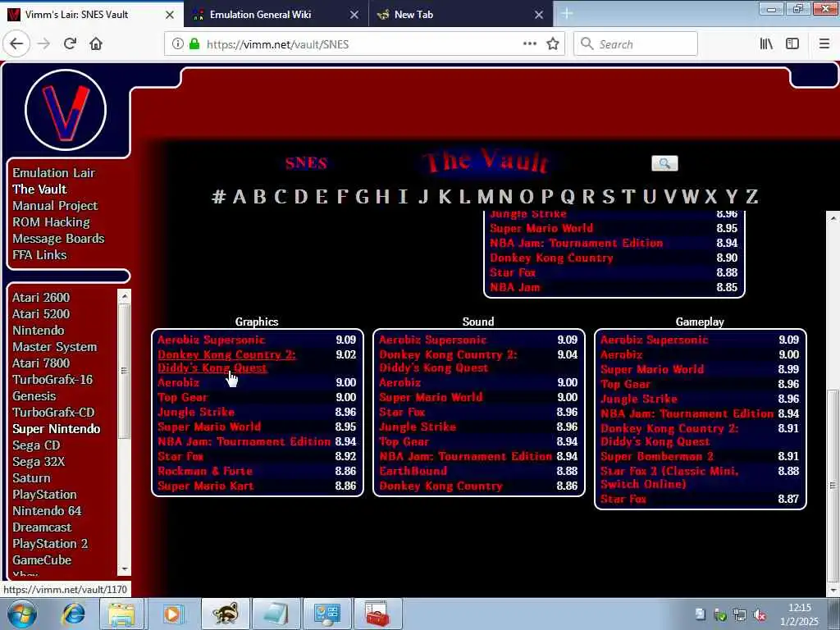Open Manual Project in site menu

(55, 206)
